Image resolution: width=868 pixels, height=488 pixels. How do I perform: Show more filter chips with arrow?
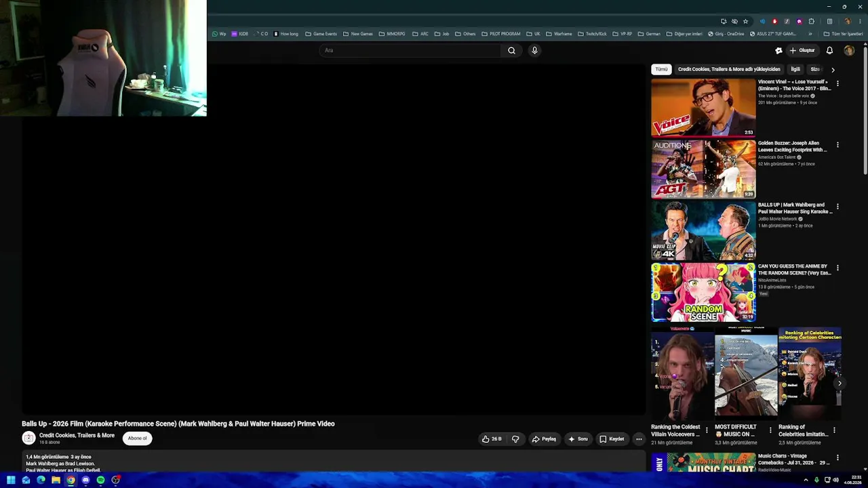pyautogui.click(x=833, y=69)
